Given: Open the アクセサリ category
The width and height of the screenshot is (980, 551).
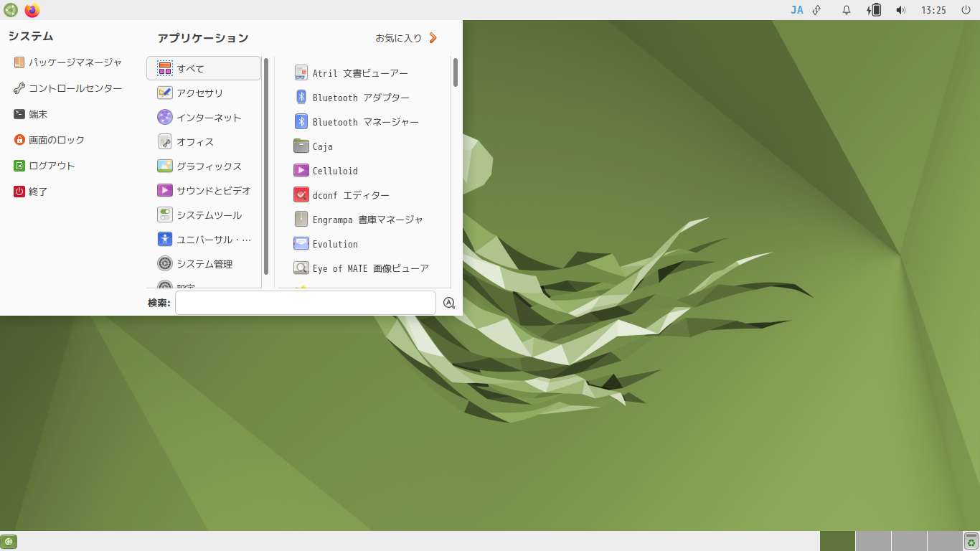Looking at the screenshot, I should click(x=204, y=93).
